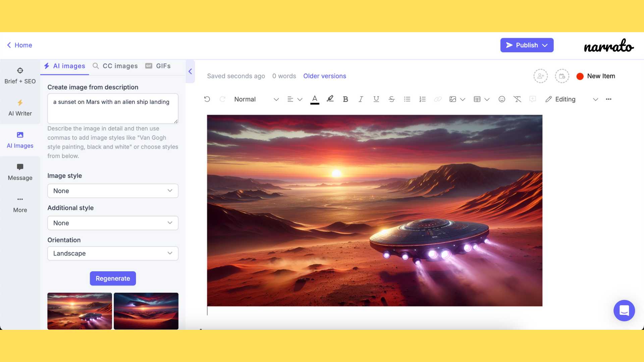The image size is (644, 362).
Task: Toggle Italic formatting in toolbar
Action: point(360,99)
